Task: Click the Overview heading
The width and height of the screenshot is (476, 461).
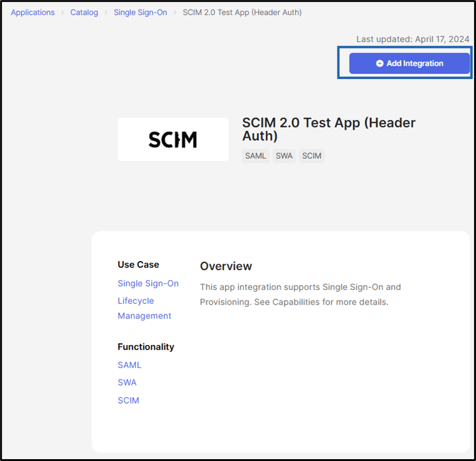Action: click(x=226, y=266)
